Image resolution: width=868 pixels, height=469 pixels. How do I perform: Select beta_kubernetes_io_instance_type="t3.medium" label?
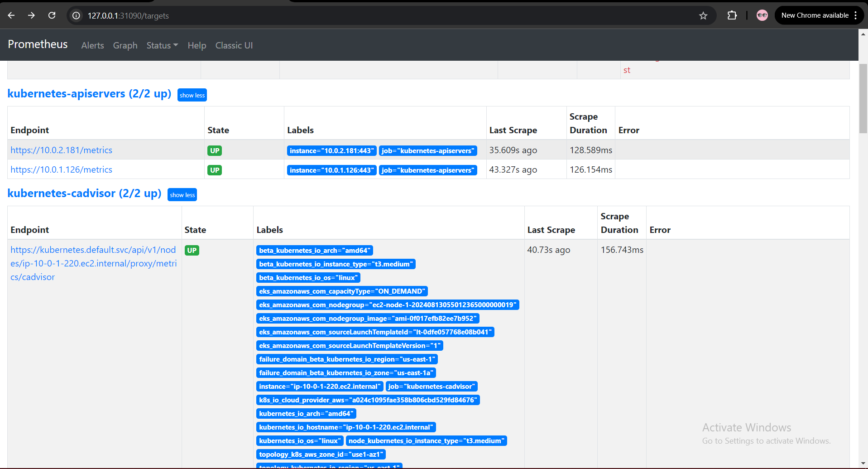336,264
